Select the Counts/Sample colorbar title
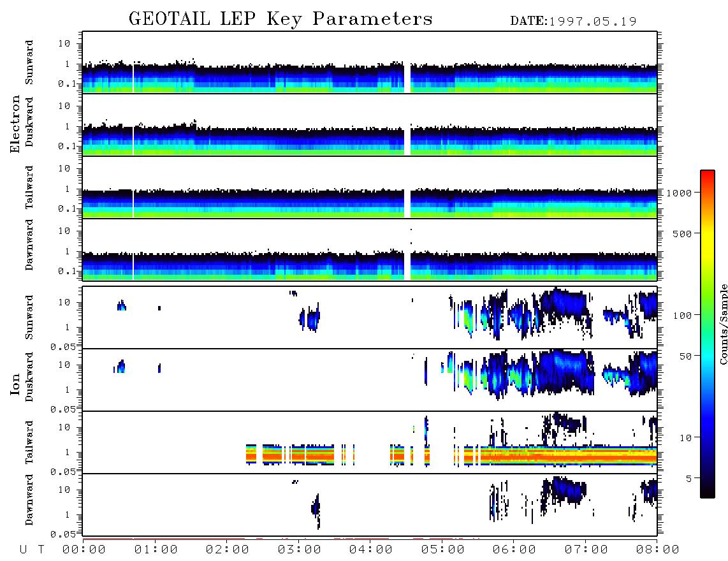This screenshot has width=728, height=561. click(723, 324)
